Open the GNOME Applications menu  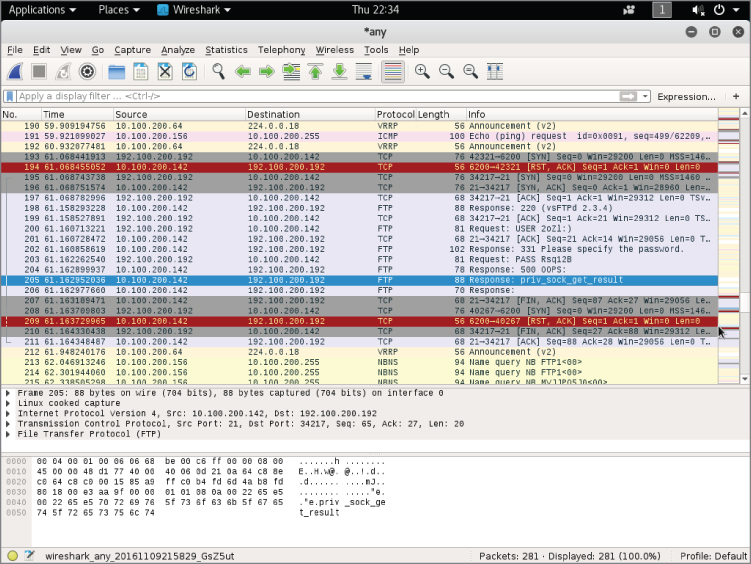[42, 10]
